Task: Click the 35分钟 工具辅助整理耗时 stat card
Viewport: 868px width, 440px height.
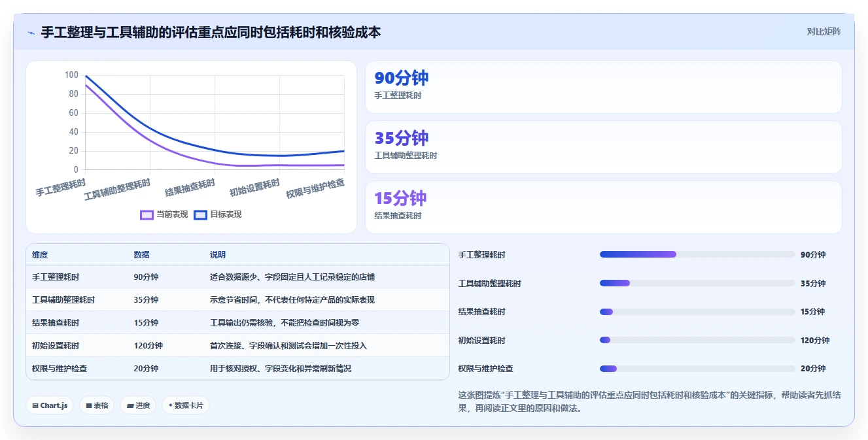Action: 603,147
